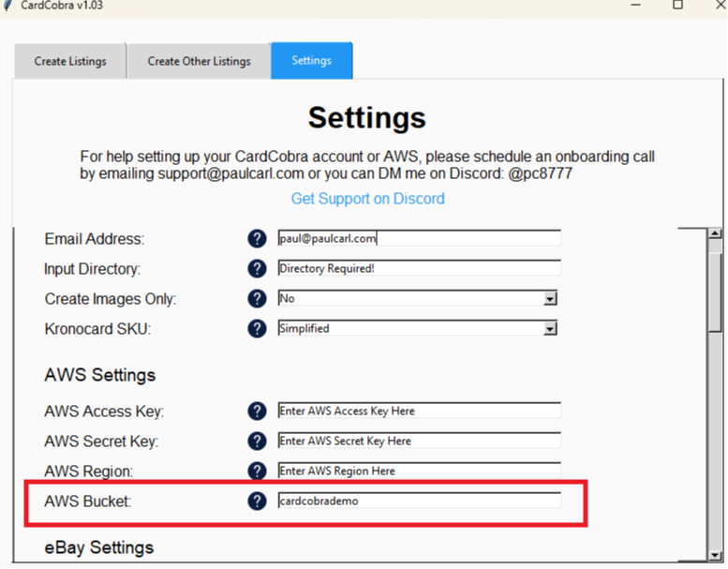Image resolution: width=728 pixels, height=569 pixels.
Task: Minimize the CardCobra window
Action: click(636, 5)
